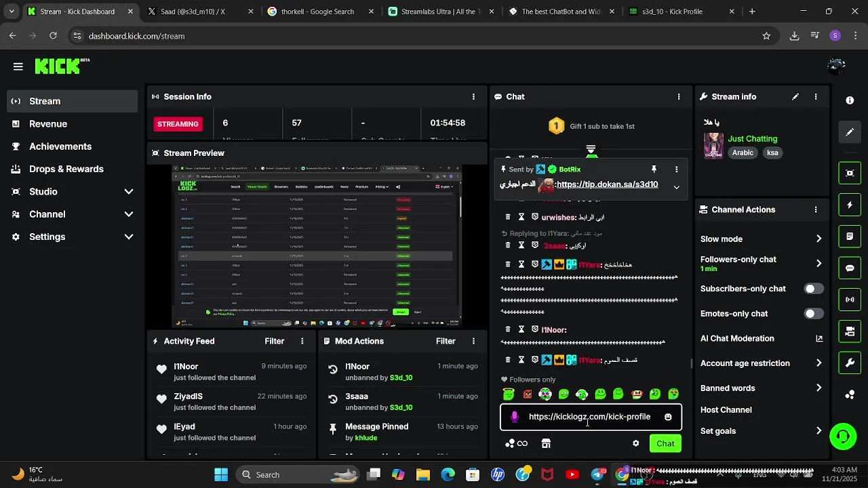Open the pinned message three-dot menu
868x488 pixels.
676,169
